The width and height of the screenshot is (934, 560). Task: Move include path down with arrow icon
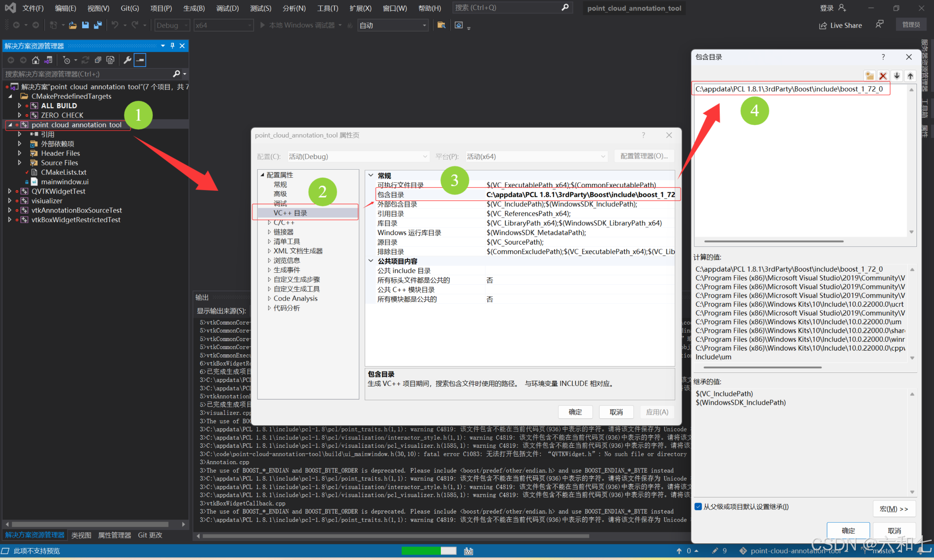(x=897, y=76)
